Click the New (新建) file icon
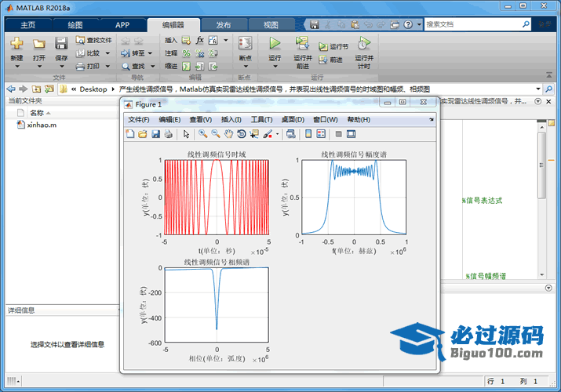Screen dimensions: 561x392 (x=16, y=44)
